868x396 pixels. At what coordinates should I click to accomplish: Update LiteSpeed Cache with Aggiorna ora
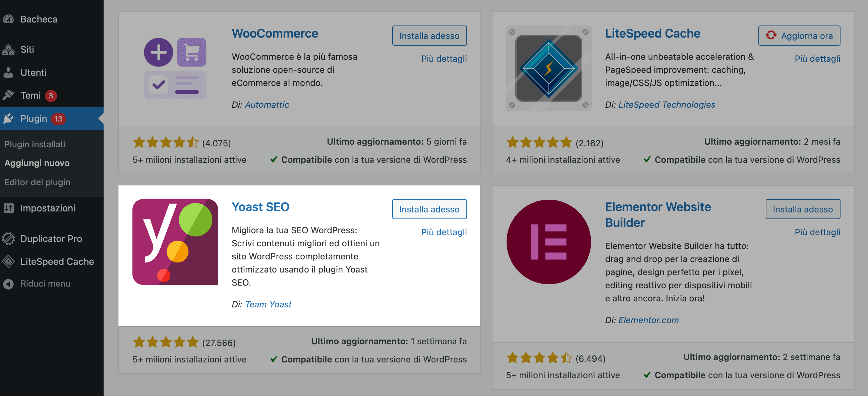(799, 36)
